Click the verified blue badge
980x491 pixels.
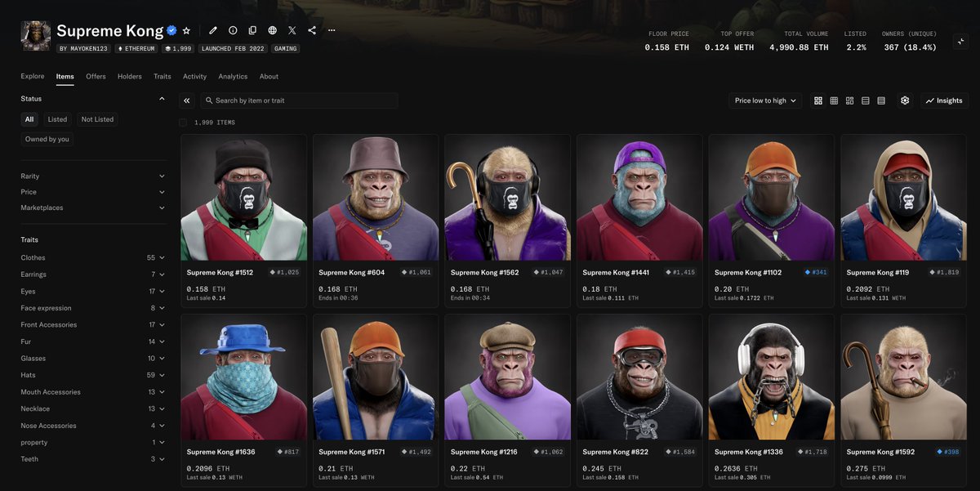(171, 30)
